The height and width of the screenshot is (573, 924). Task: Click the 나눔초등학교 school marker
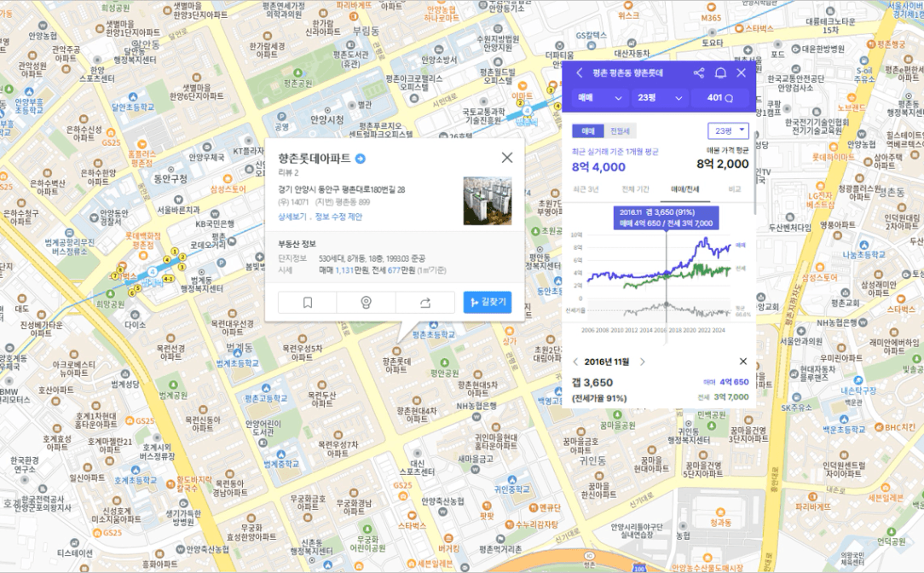click(863, 244)
